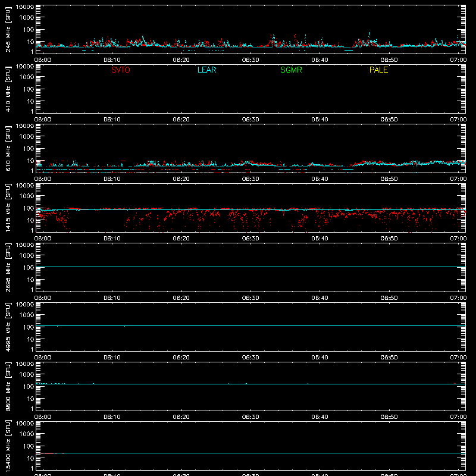This screenshot has width=476, height=476.
Task: Click the cyan flux line in 4995 MHz panel
Action: point(250,325)
